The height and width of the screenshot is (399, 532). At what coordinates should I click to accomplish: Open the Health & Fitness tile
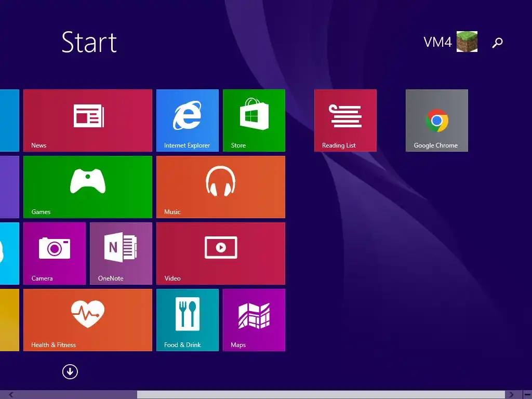click(x=87, y=320)
